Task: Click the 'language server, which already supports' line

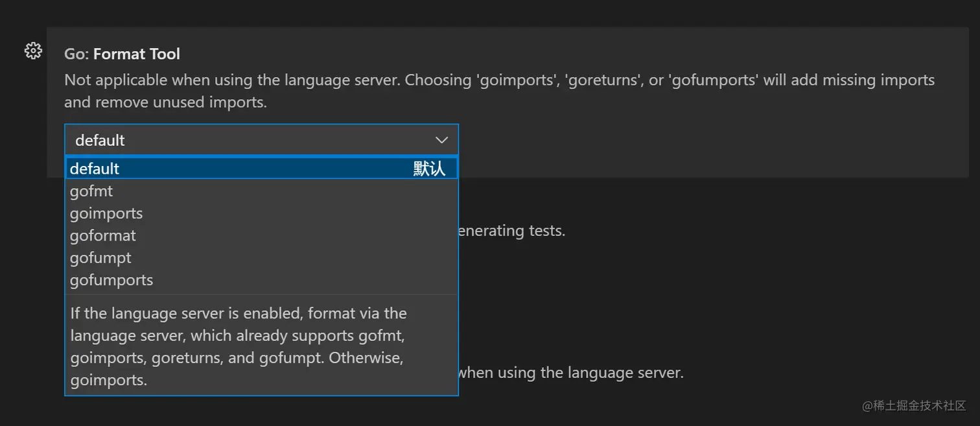Action: point(237,336)
